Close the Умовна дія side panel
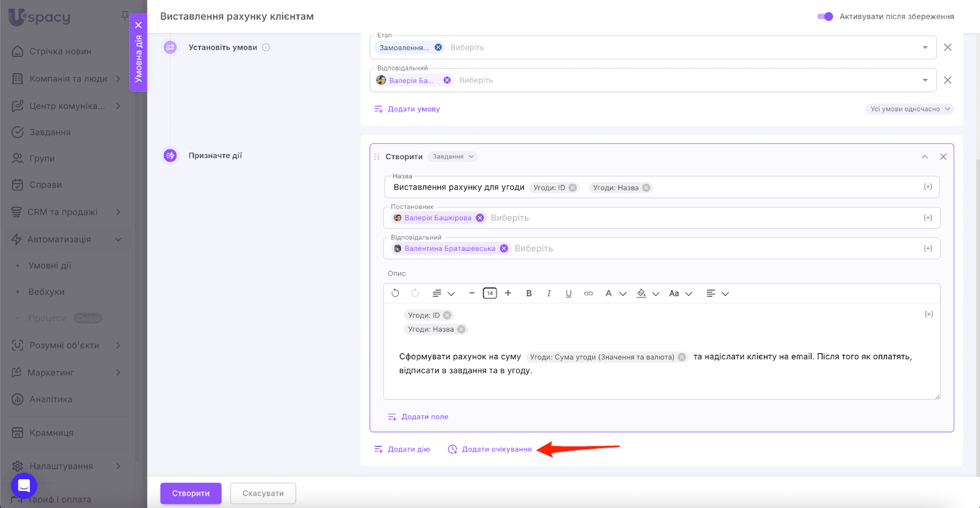980x508 pixels. tap(138, 25)
